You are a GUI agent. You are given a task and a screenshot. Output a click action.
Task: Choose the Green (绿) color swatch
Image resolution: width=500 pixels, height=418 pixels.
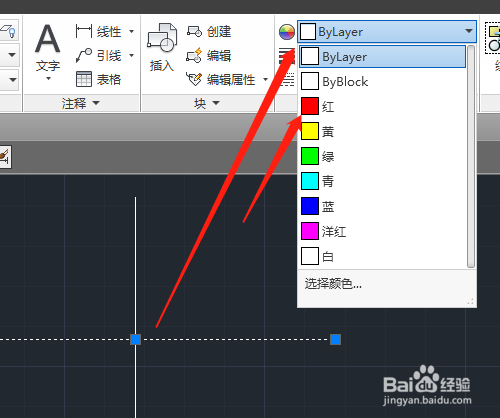coord(310,156)
